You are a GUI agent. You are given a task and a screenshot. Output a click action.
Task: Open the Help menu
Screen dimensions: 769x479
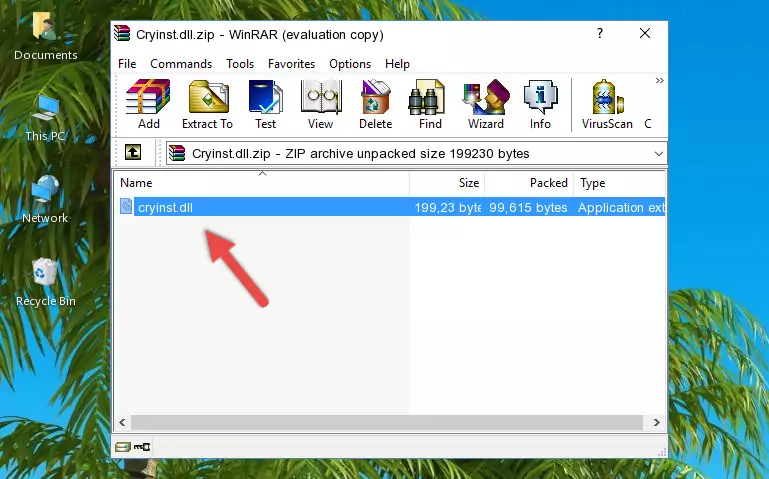(397, 64)
